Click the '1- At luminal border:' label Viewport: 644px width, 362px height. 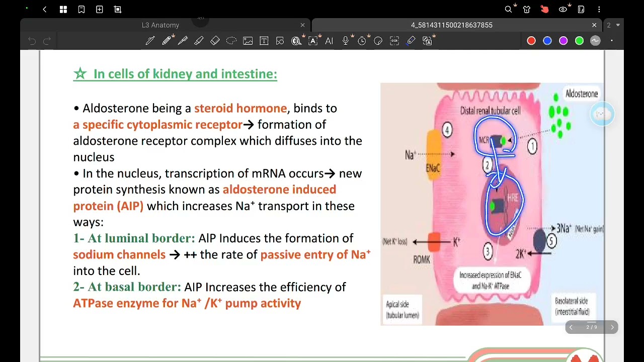click(134, 238)
